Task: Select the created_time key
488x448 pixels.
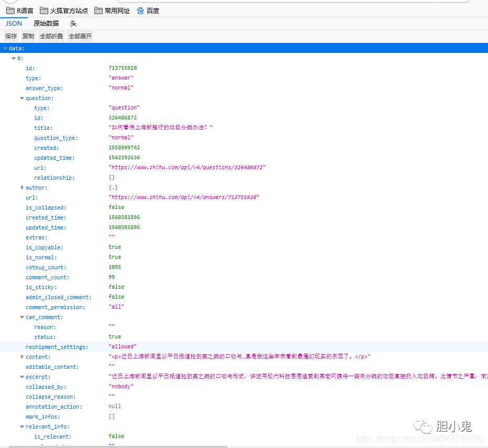Action: click(x=46, y=217)
